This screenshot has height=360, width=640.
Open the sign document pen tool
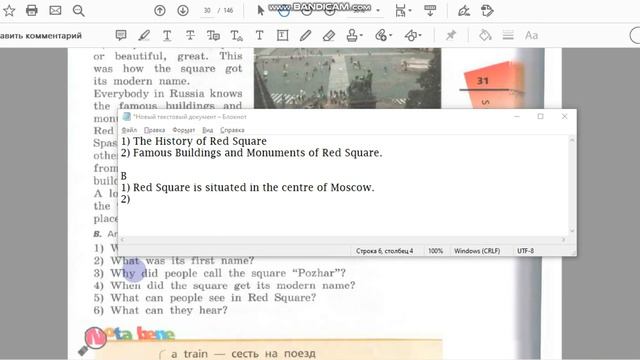pos(464,11)
